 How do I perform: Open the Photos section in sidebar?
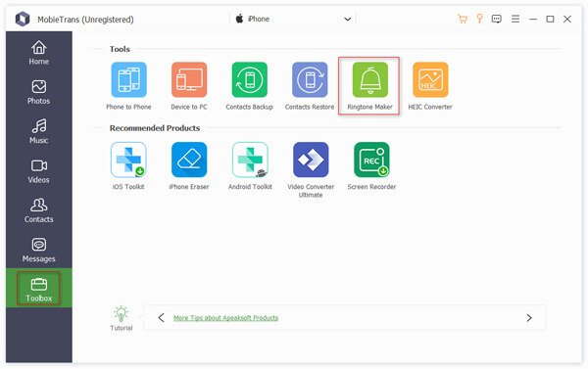(x=39, y=92)
